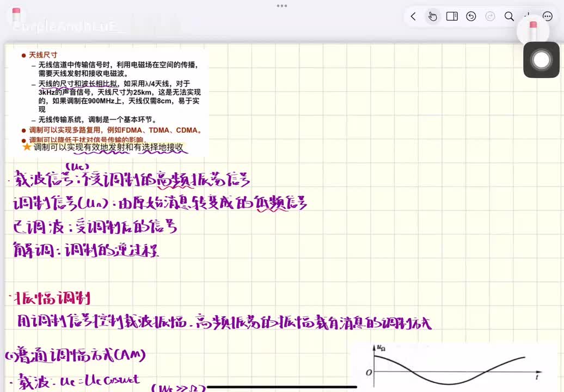Image resolution: width=564 pixels, height=392 pixels.
Task: Open search with the magnifier icon
Action: tap(509, 16)
